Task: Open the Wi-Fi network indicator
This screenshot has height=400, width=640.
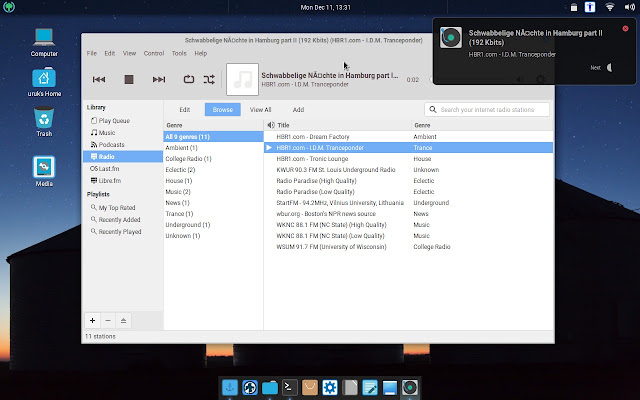Action: (x=610, y=7)
